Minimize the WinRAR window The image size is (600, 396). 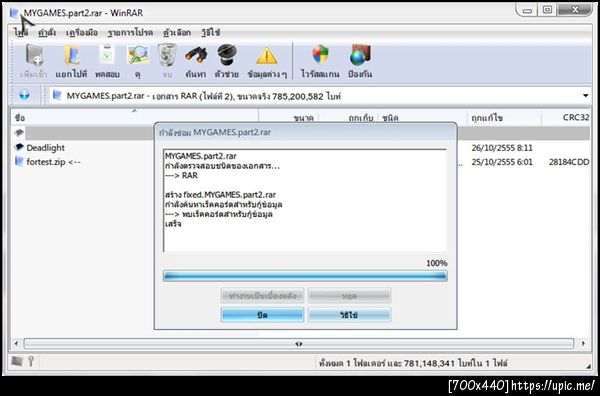527,10
